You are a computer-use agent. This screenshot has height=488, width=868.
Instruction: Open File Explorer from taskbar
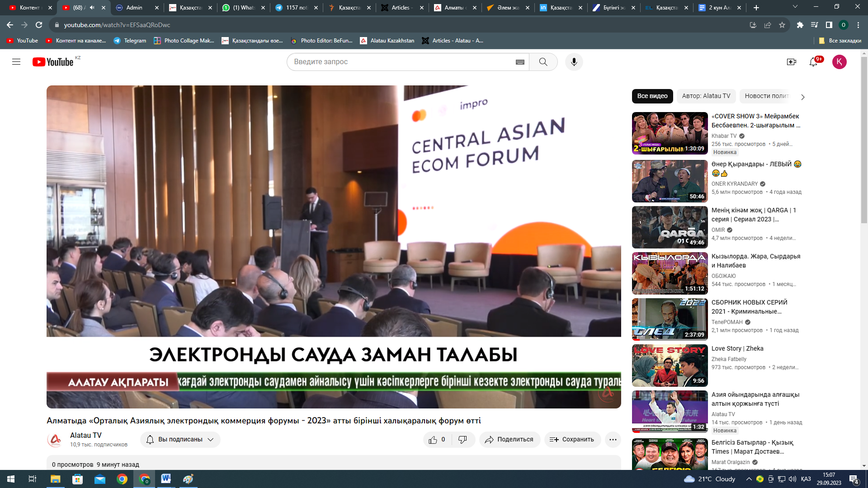coord(55,479)
